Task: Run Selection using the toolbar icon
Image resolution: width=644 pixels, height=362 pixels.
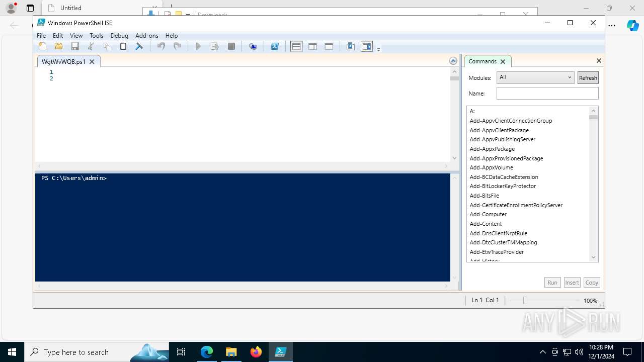Action: point(215,46)
